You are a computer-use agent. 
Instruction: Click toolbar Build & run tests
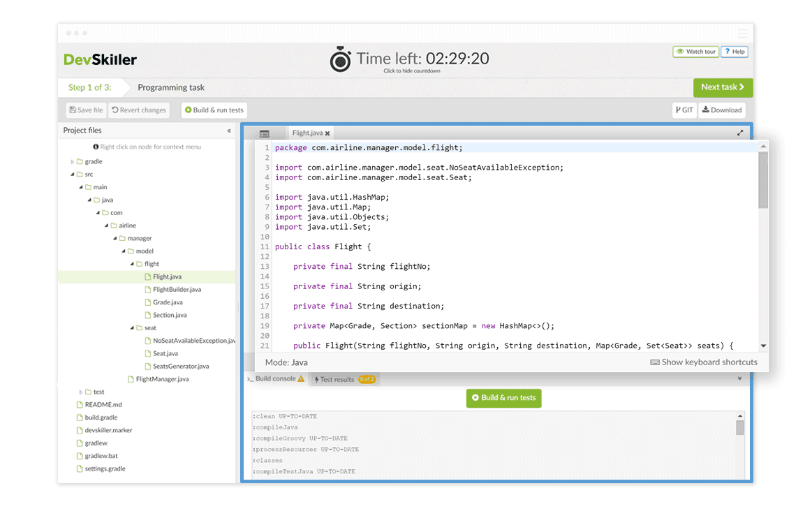(214, 110)
